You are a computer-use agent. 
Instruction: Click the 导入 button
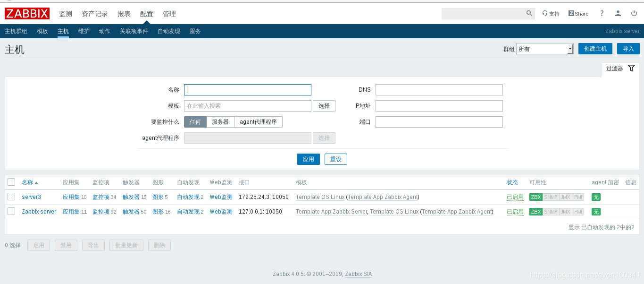click(628, 49)
